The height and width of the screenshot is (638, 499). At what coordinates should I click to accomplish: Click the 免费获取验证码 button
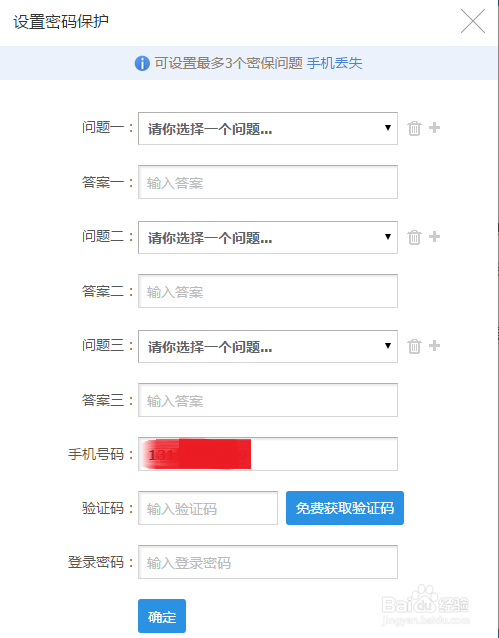pyautogui.click(x=345, y=508)
